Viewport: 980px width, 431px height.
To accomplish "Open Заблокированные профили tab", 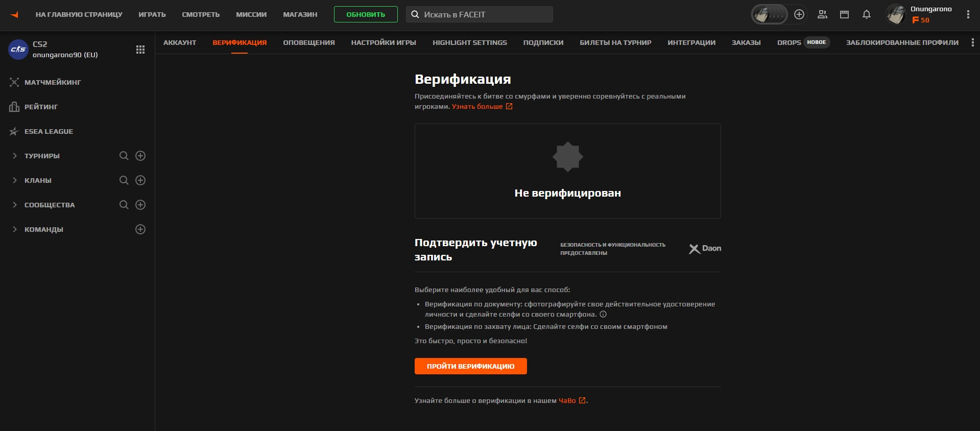I will [902, 42].
